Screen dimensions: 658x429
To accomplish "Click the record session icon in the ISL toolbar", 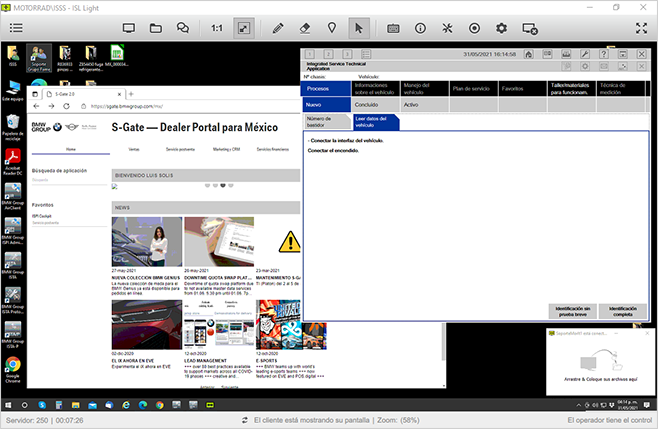I will (475, 28).
